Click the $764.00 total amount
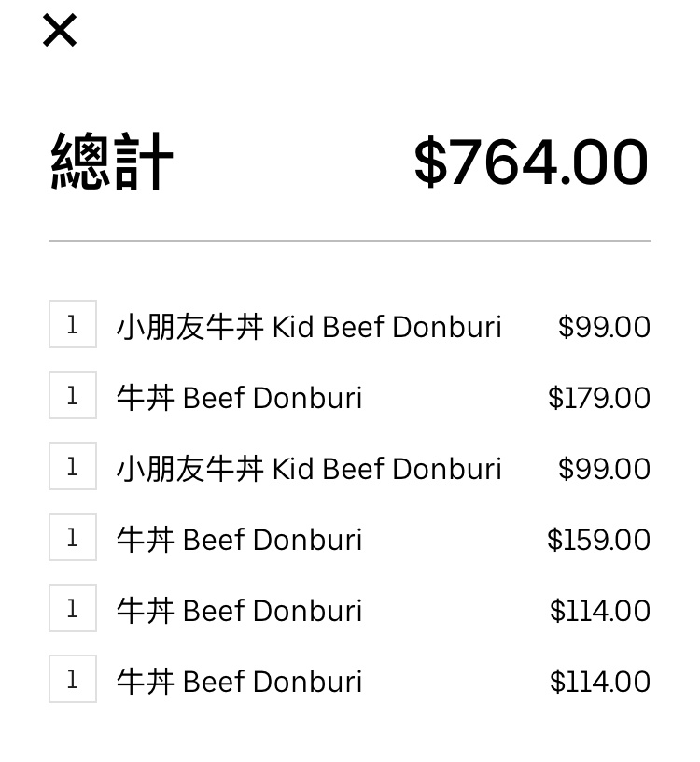Image resolution: width=700 pixels, height=762 pixels. click(x=530, y=162)
